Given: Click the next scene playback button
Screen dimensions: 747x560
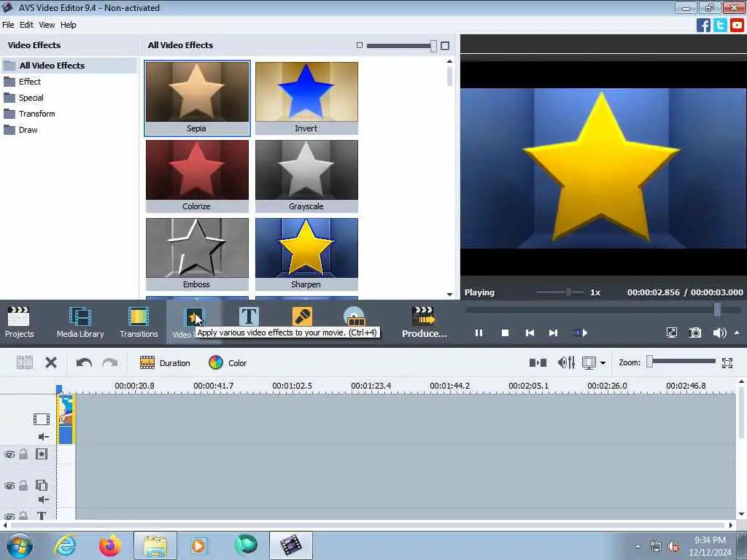Looking at the screenshot, I should tap(580, 332).
